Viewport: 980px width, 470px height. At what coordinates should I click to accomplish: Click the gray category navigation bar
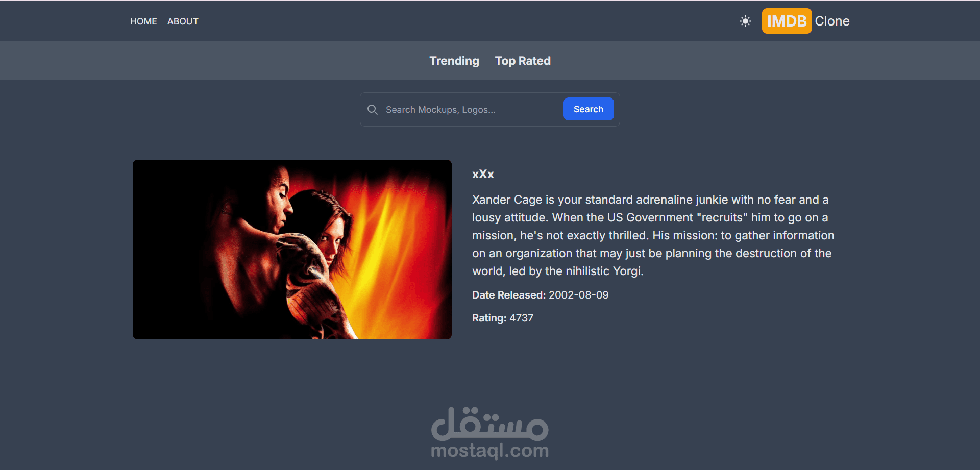click(x=490, y=61)
